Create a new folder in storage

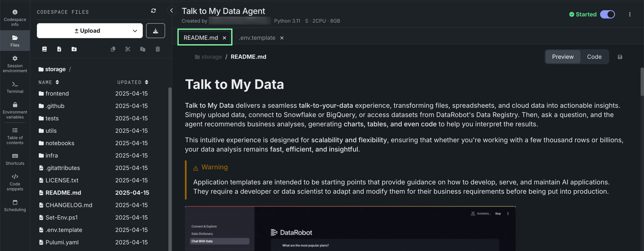click(x=74, y=49)
